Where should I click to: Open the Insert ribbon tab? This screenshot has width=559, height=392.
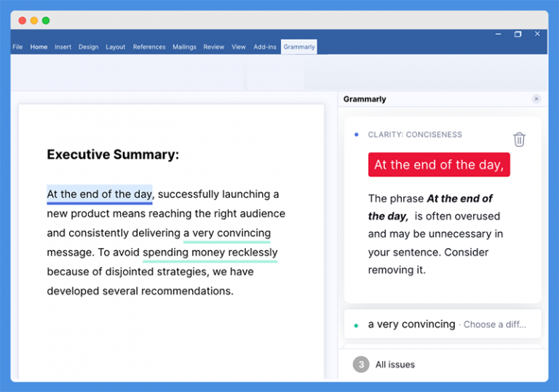coord(63,47)
